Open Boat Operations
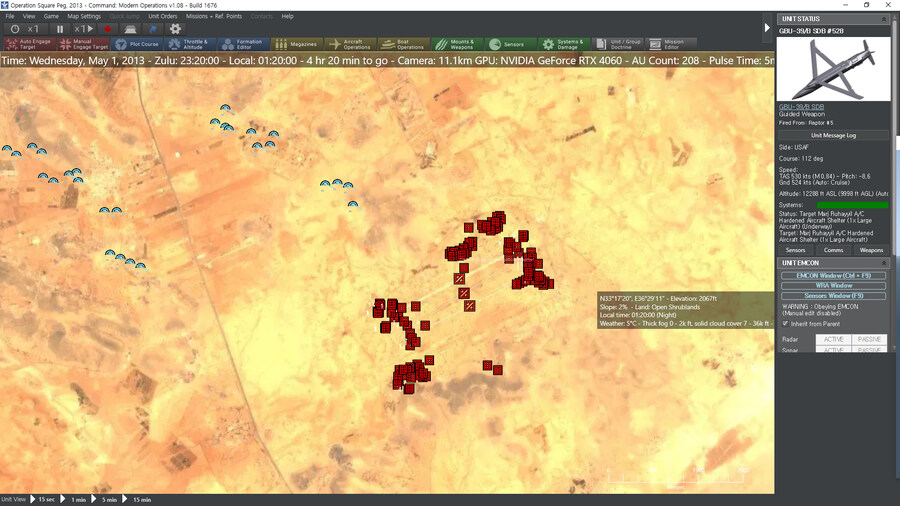Viewport: 900px width, 506px height. coord(404,44)
